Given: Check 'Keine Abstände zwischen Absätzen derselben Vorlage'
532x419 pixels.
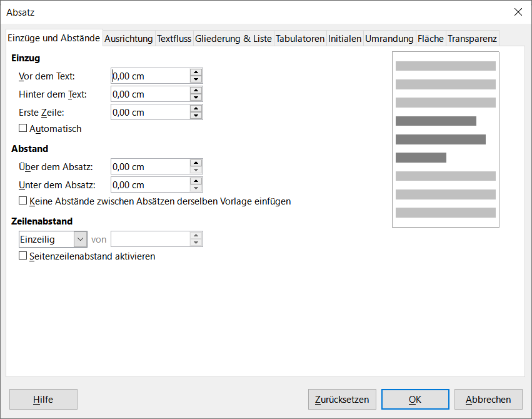Looking at the screenshot, I should coord(23,201).
